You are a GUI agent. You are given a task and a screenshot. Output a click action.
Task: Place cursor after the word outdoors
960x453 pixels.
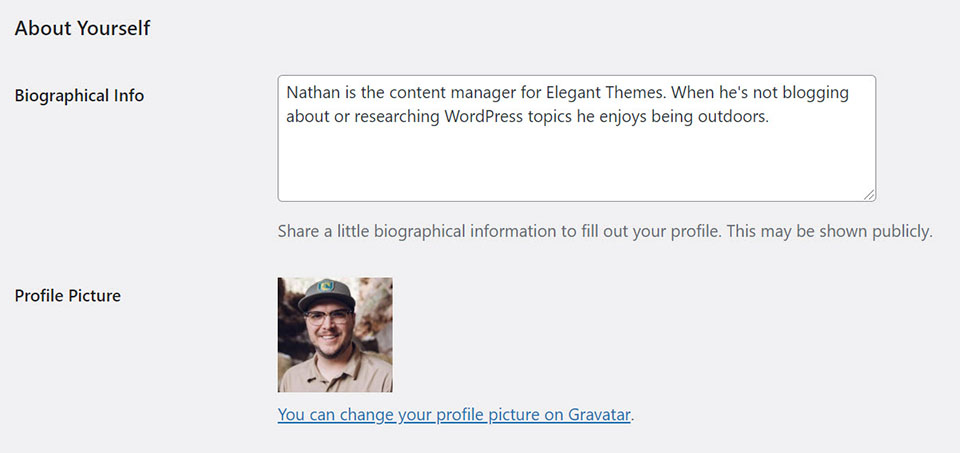(768, 117)
